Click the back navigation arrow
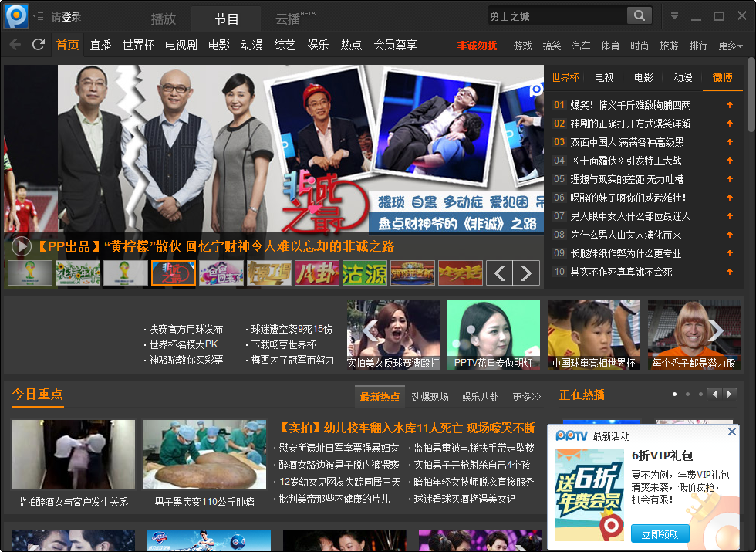Screen dimensions: 756x552 pyautogui.click(x=14, y=45)
